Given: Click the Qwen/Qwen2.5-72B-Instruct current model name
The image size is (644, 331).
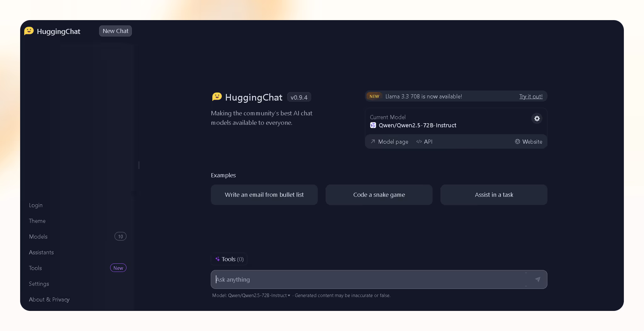Looking at the screenshot, I should point(417,125).
